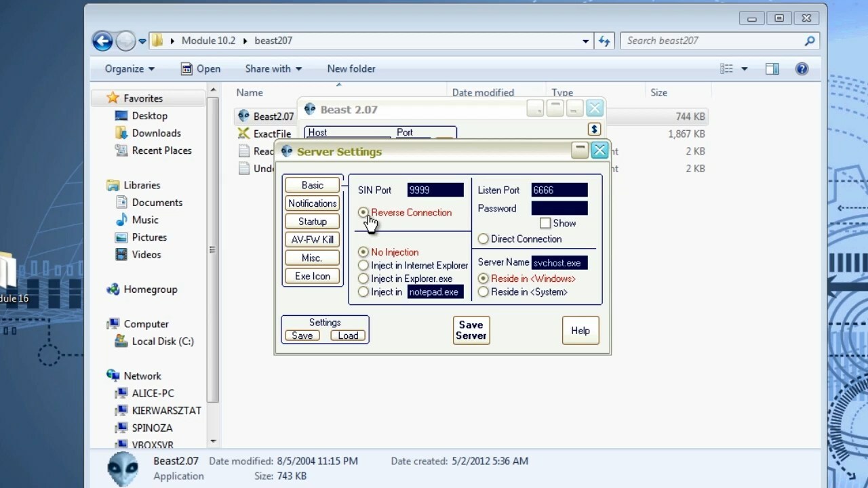Open the Organize dropdown menu
This screenshot has height=488, width=868.
coord(130,68)
